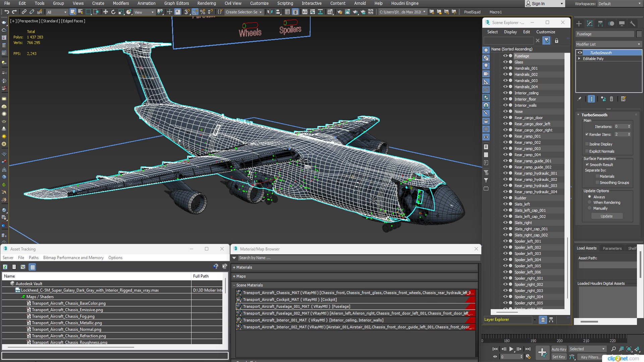Expand the Materials group in Material Browser
The width and height of the screenshot is (644, 362).
click(234, 267)
